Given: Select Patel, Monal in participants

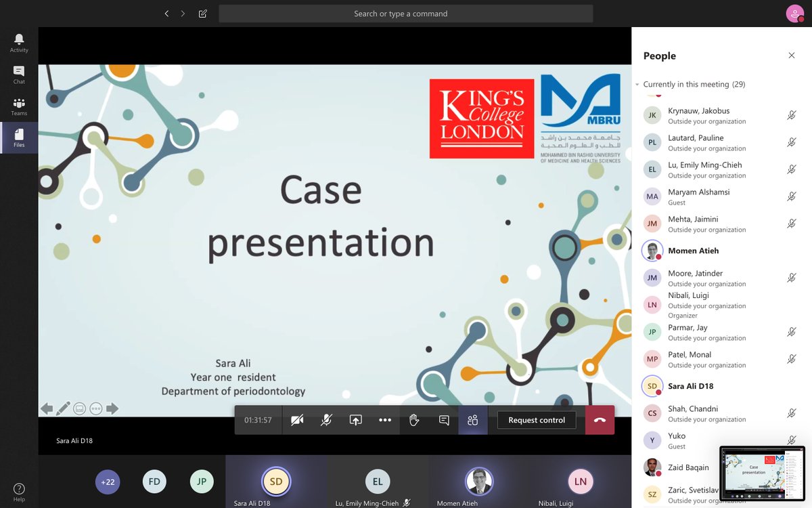Looking at the screenshot, I should coord(721,359).
